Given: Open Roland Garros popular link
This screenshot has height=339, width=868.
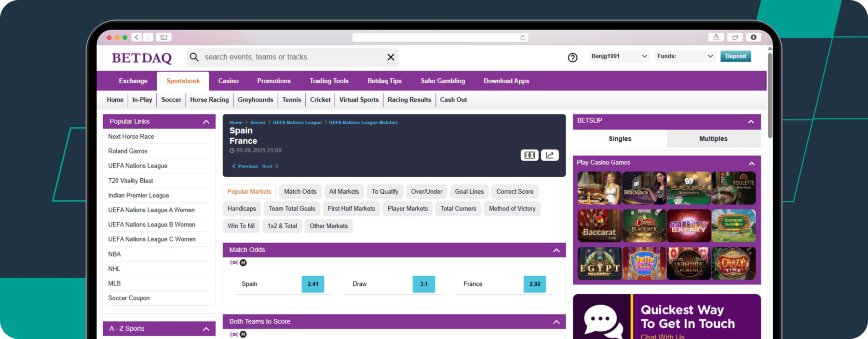Looking at the screenshot, I should pyautogui.click(x=128, y=151).
